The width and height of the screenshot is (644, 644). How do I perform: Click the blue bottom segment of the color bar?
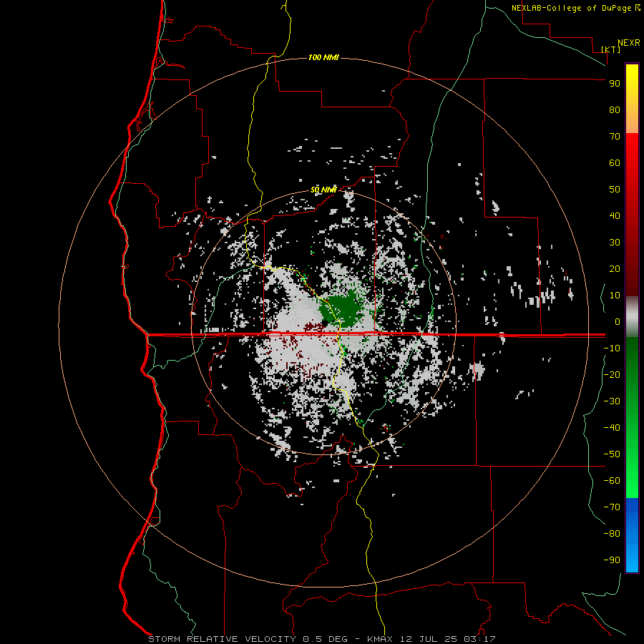pos(632,535)
